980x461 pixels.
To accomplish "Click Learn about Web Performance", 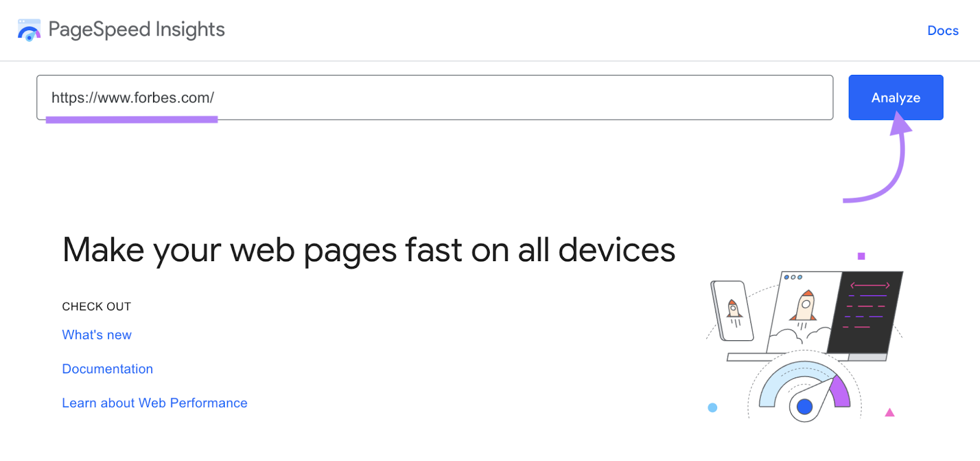I will tap(154, 403).
